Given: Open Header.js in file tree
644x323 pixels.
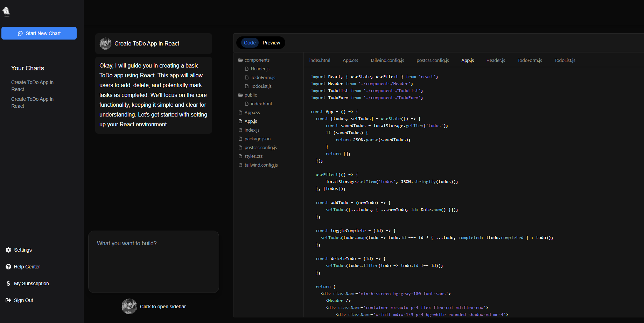Looking at the screenshot, I should point(260,69).
